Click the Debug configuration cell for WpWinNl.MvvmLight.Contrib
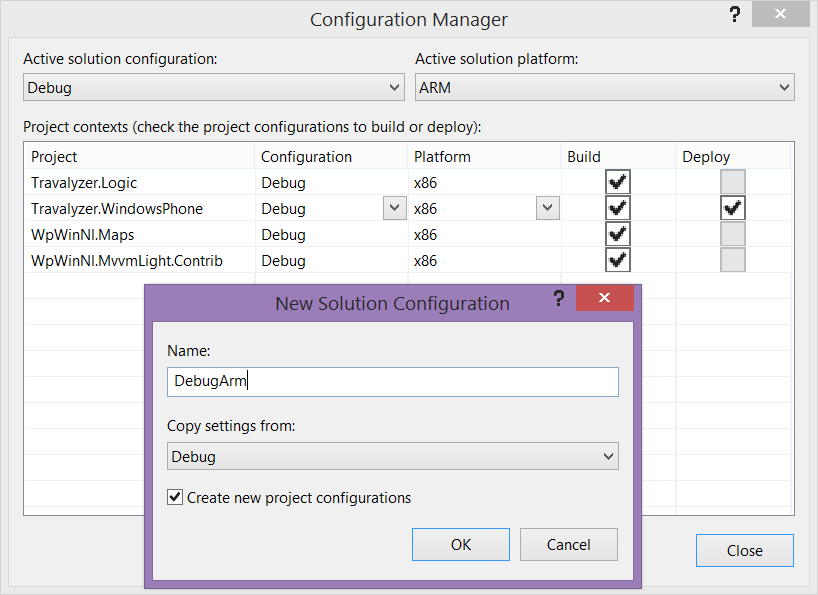The width and height of the screenshot is (818, 595). click(x=331, y=261)
